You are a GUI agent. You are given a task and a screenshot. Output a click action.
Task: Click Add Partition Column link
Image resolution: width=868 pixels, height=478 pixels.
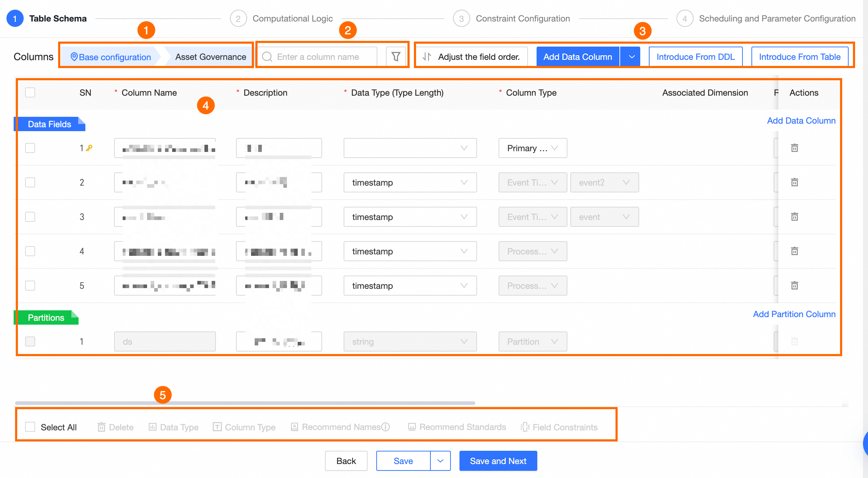(794, 314)
